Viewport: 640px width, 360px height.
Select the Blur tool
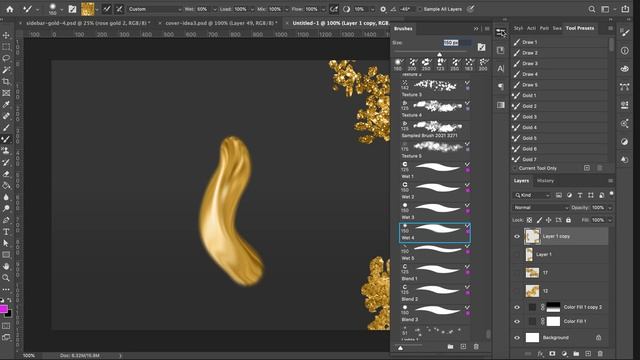point(6,197)
